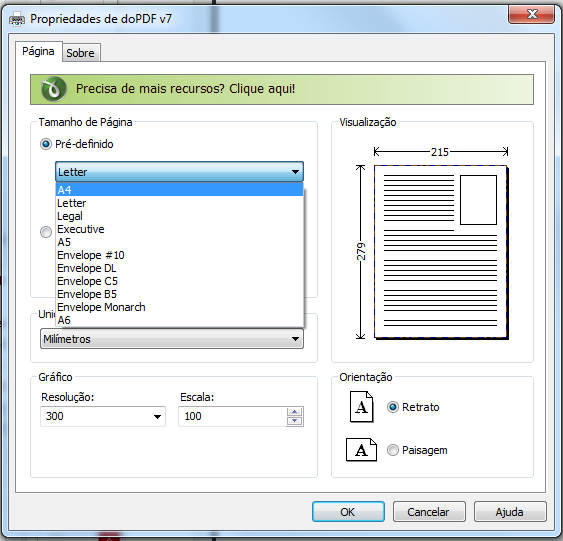563x541 pixels.
Task: Increase Escala with the up stepper arrow
Action: click(x=294, y=412)
